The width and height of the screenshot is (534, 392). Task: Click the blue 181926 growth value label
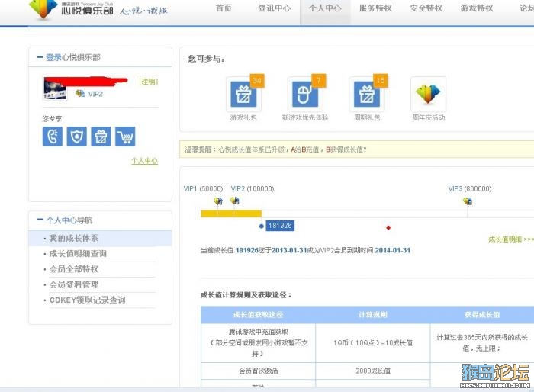[x=280, y=226]
